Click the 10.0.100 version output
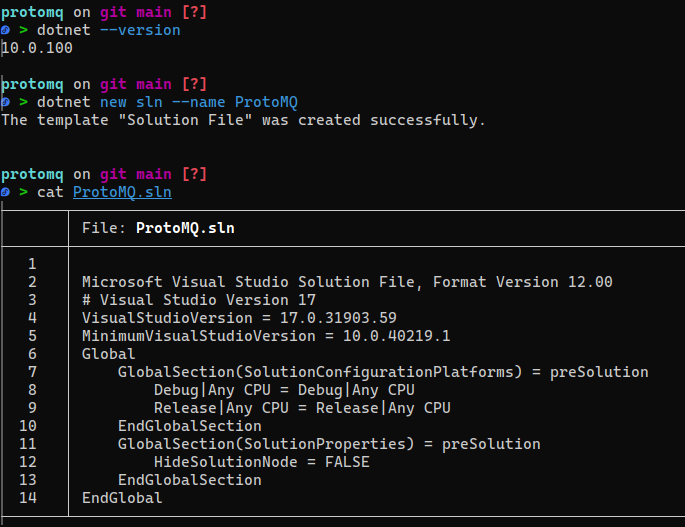The height and width of the screenshot is (527, 685). (37, 48)
